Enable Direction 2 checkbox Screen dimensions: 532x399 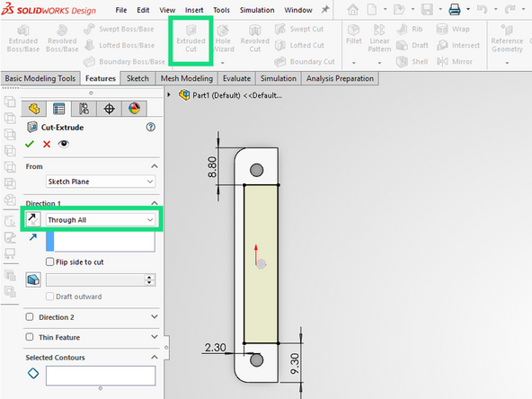tap(30, 317)
